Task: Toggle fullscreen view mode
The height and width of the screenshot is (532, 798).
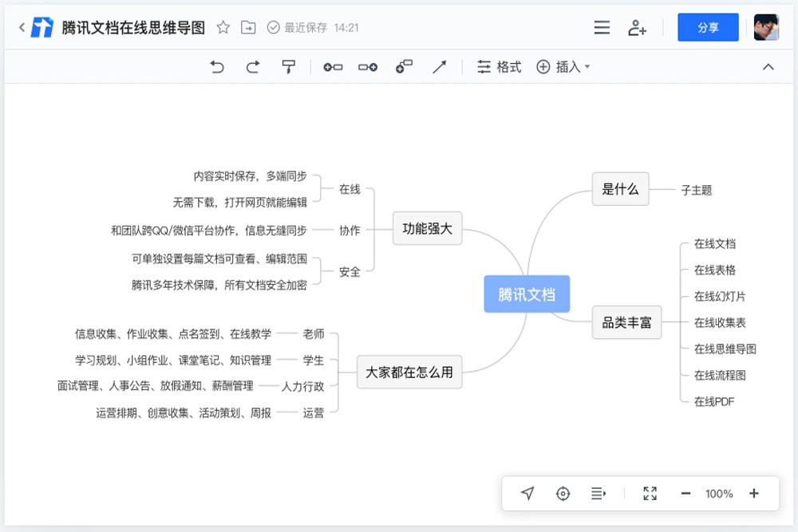Action: [x=650, y=494]
